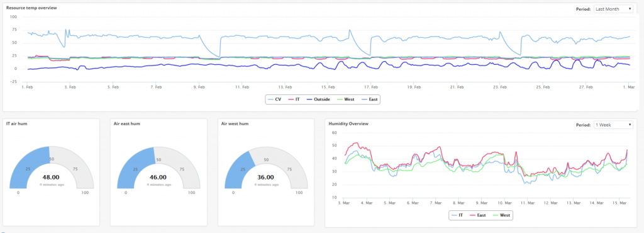Toggle the East series in temperature legend

pos(369,99)
